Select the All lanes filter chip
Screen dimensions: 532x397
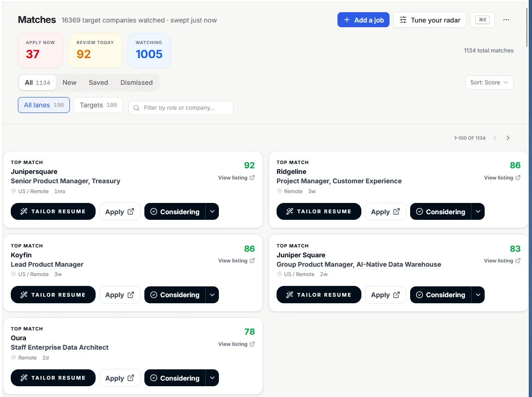click(x=44, y=105)
